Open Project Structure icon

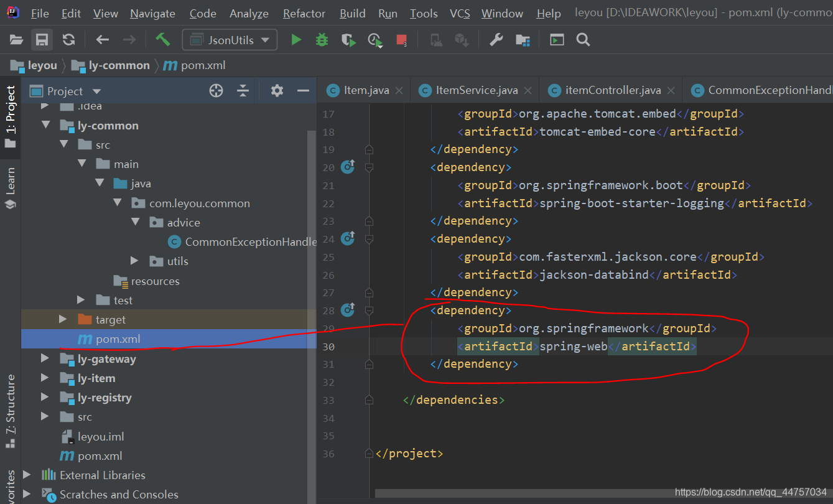[x=523, y=40]
